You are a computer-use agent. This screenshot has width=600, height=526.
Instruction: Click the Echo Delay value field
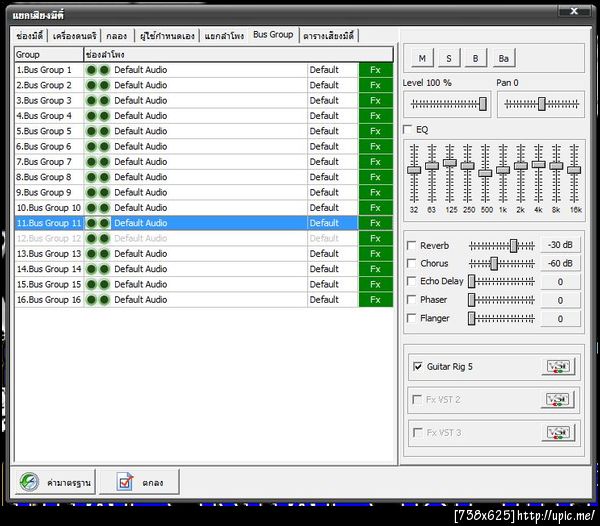click(560, 282)
